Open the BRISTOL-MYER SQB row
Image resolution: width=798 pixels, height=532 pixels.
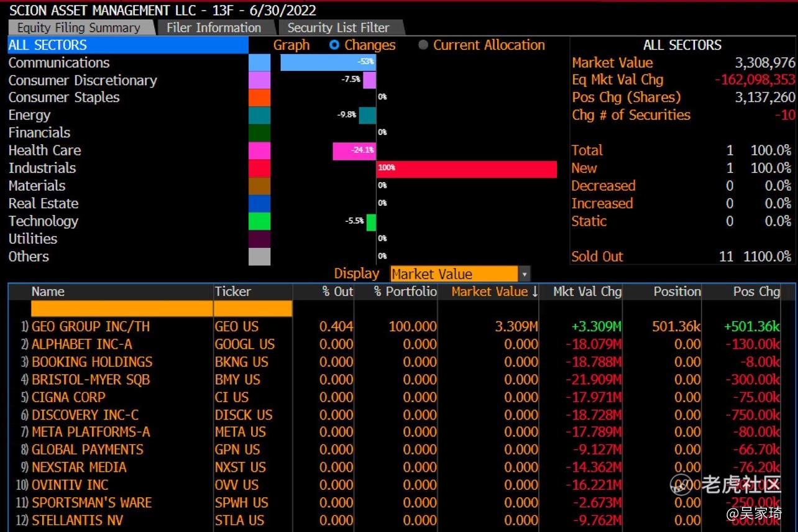[x=91, y=380]
